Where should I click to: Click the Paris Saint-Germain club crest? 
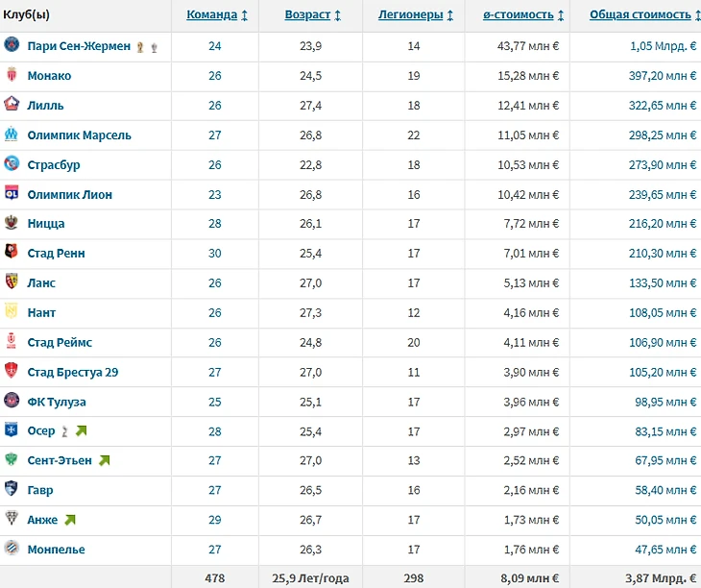coord(12,45)
